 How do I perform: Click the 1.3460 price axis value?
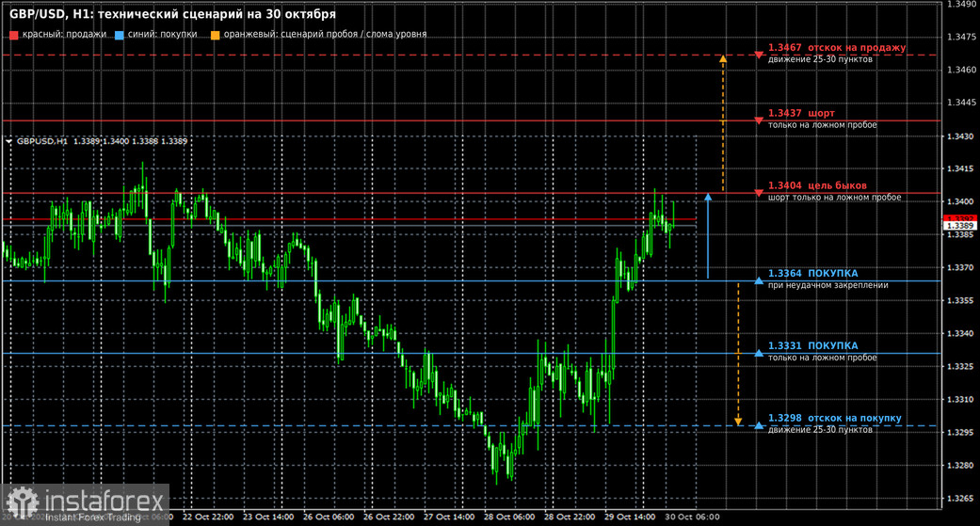[x=961, y=70]
